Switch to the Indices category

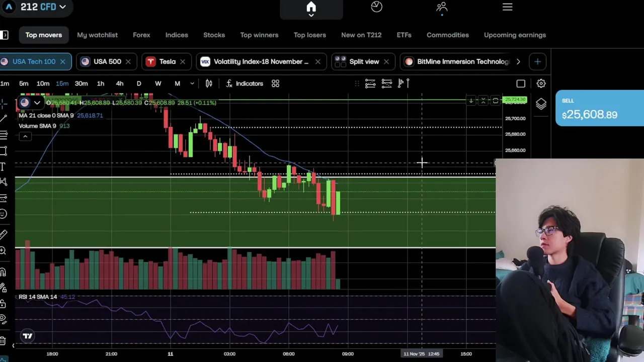(x=177, y=35)
